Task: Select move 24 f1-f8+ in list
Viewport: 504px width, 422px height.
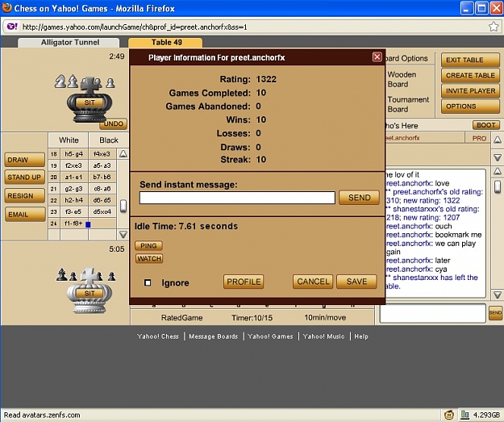Action: point(73,224)
